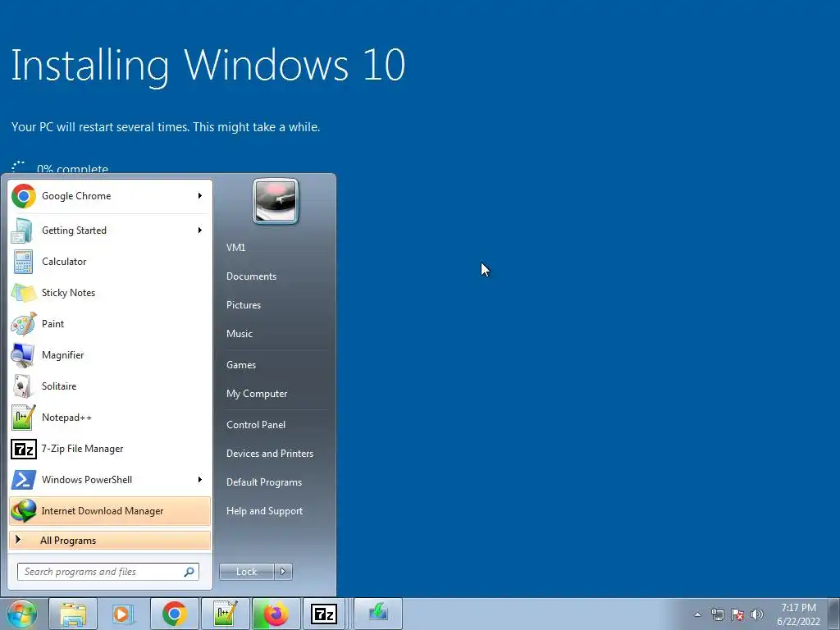Click Chrome icon on the taskbar

click(x=175, y=614)
